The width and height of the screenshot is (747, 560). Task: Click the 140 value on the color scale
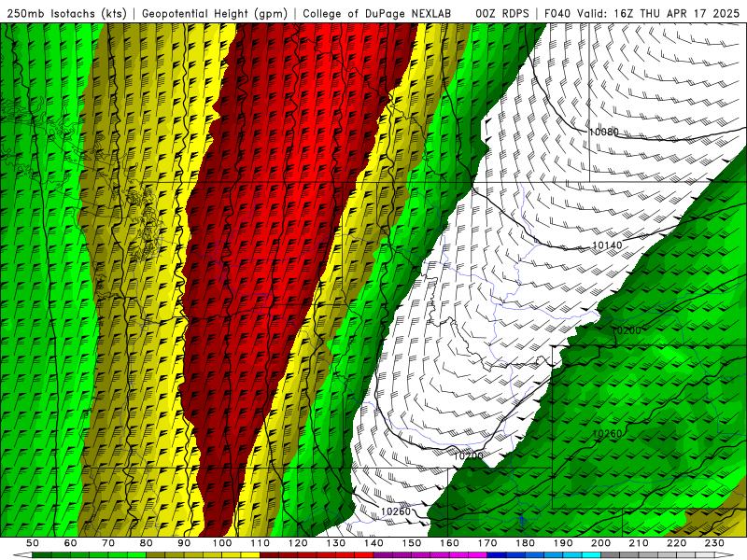click(373, 543)
